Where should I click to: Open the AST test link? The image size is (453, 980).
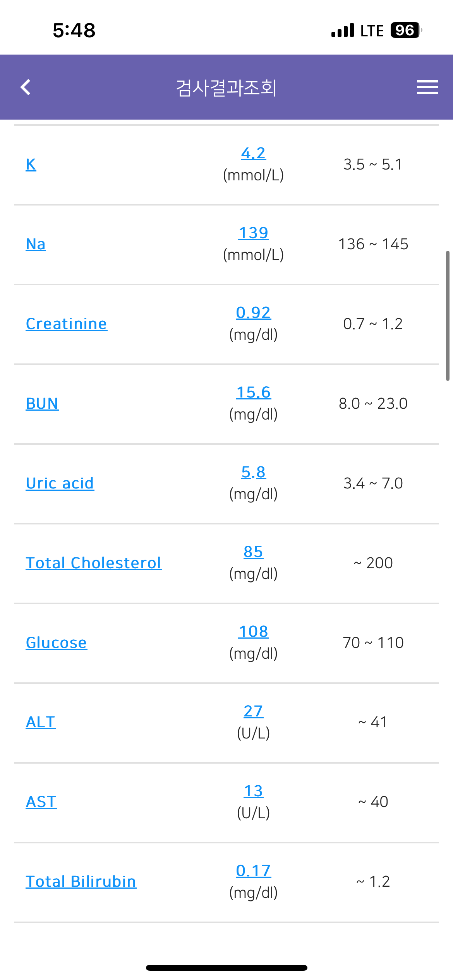pyautogui.click(x=41, y=802)
